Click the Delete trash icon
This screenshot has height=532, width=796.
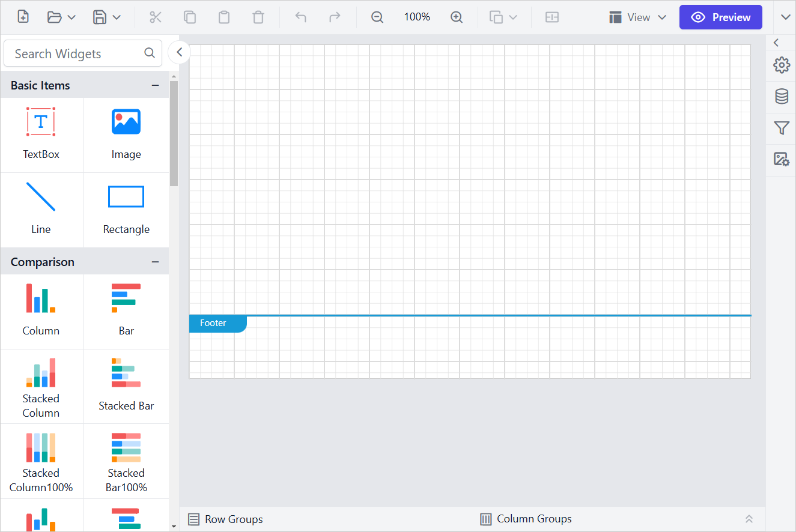[258, 17]
